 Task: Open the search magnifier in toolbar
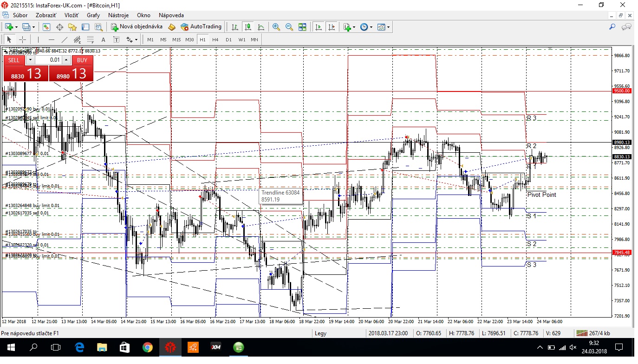[612, 27]
